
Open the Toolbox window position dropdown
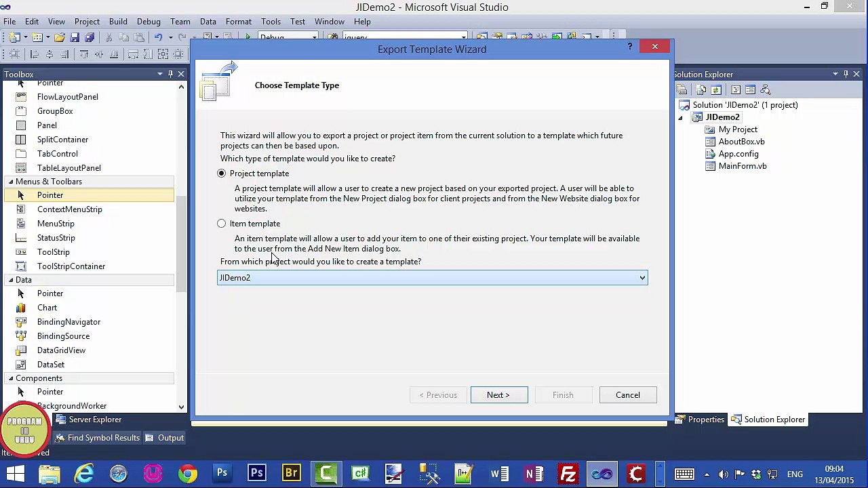pos(160,74)
